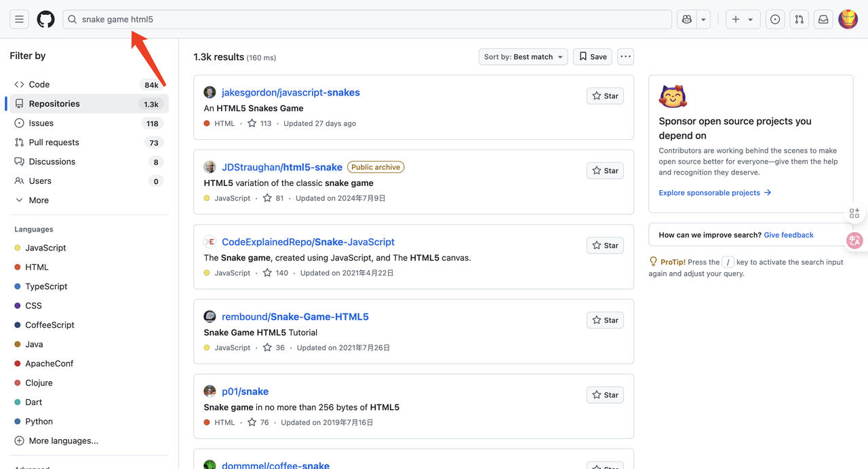Star the jakesgordon/javascript-snakes repository

click(605, 96)
